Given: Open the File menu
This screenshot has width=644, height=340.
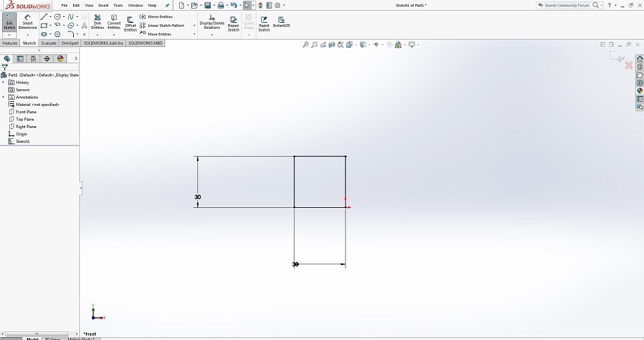Looking at the screenshot, I should point(64,5).
